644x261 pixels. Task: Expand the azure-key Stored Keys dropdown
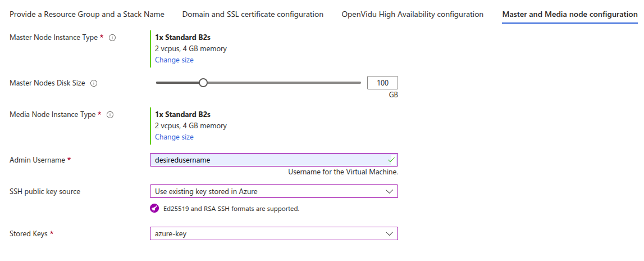tap(274, 233)
